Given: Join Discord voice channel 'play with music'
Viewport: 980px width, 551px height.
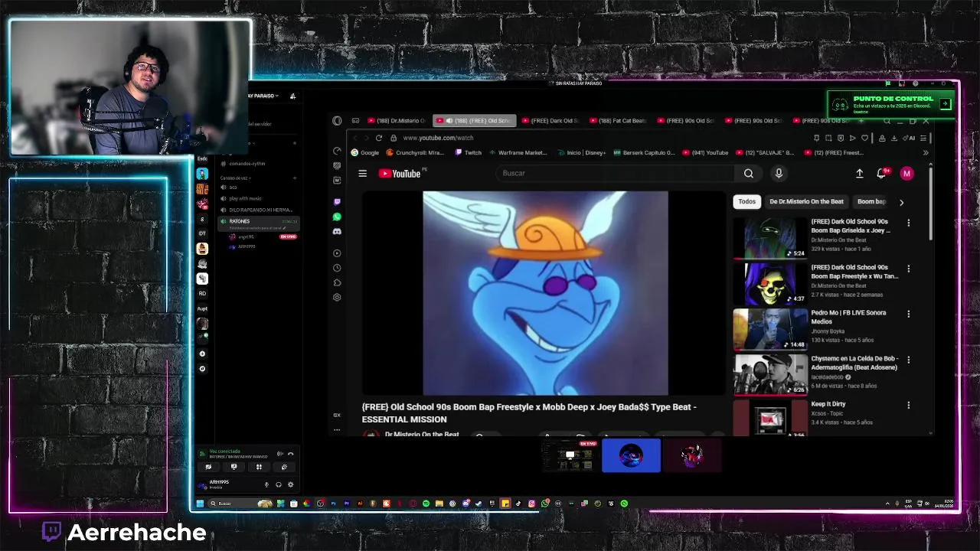Looking at the screenshot, I should click(x=245, y=198).
